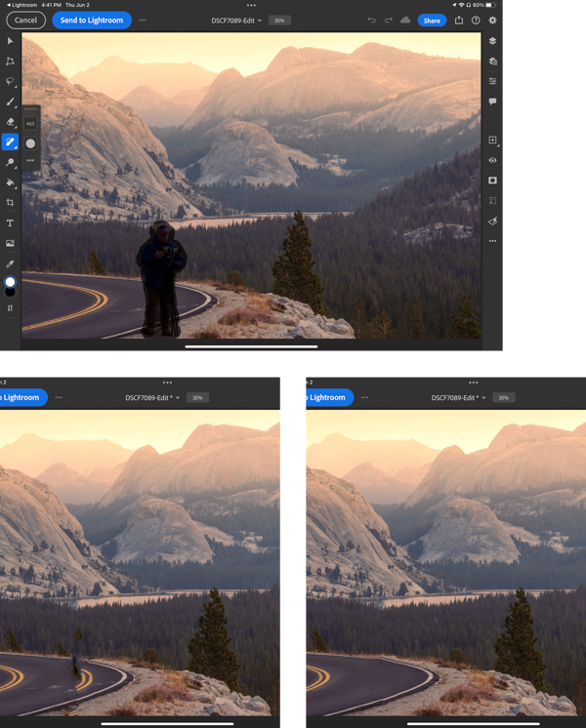Select the Paint Bucket fill tool
The width and height of the screenshot is (586, 728).
click(10, 182)
